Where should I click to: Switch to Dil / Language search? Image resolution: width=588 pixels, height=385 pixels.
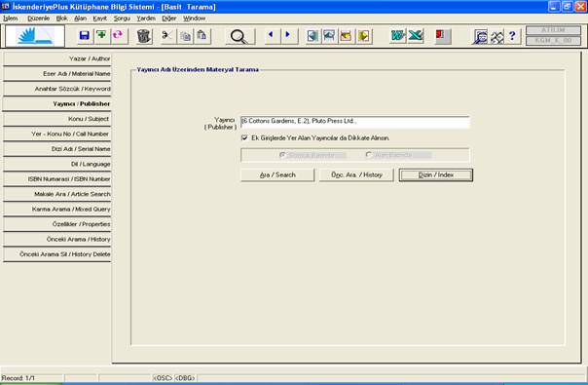tap(57, 164)
